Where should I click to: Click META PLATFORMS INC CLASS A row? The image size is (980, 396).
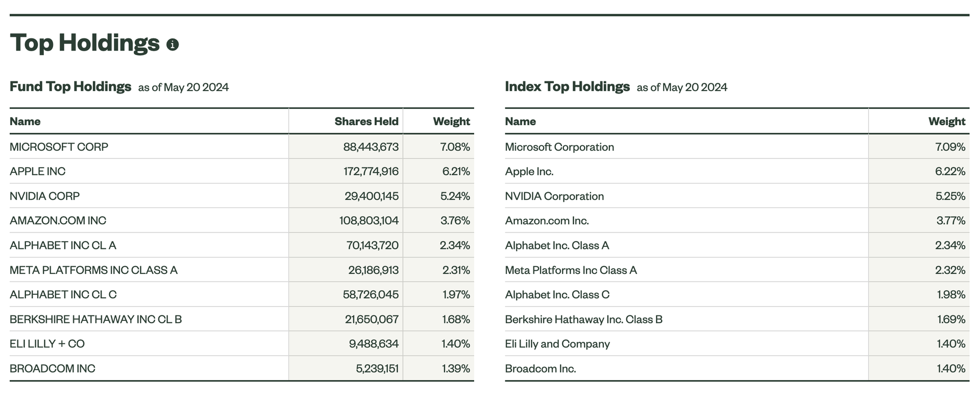pos(93,270)
